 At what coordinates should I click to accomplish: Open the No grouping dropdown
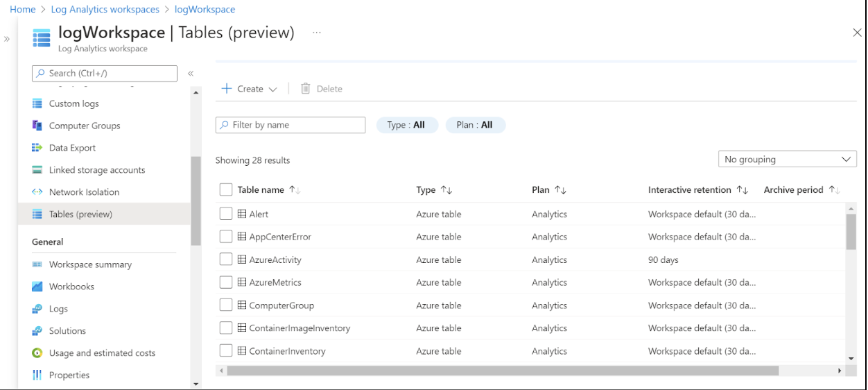[x=788, y=160]
